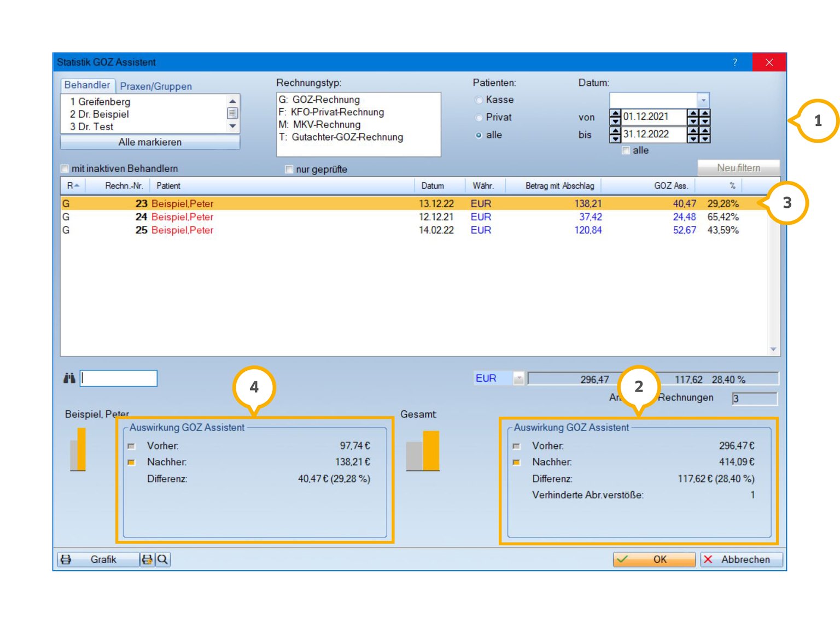Screen dimensions: 840x624
Task: Switch to the Praxen/Gruppen tab
Action: tap(156, 86)
